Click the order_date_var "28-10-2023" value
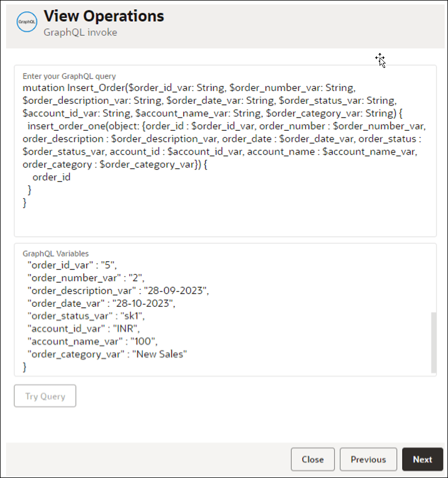This screenshot has width=448, height=478. pos(144,303)
